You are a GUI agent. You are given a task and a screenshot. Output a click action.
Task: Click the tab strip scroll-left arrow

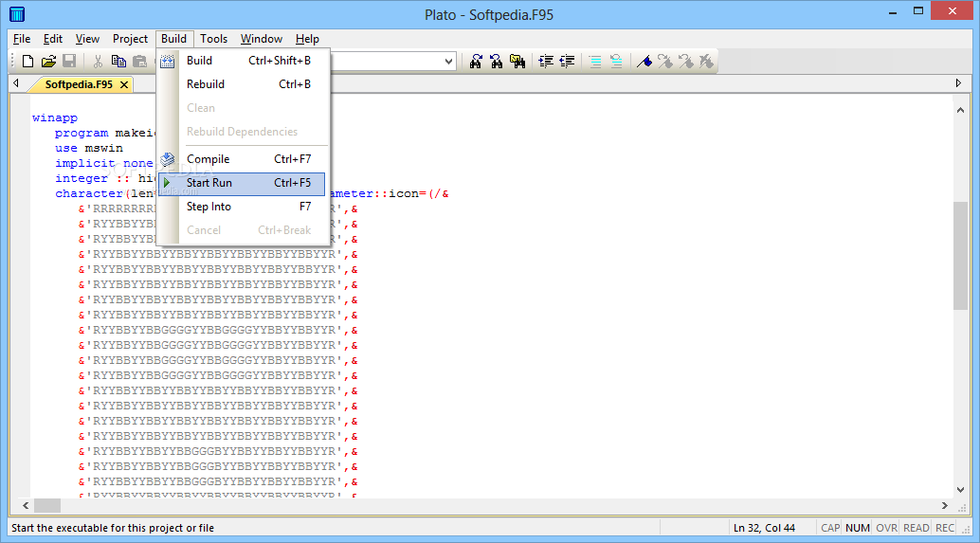click(x=16, y=83)
